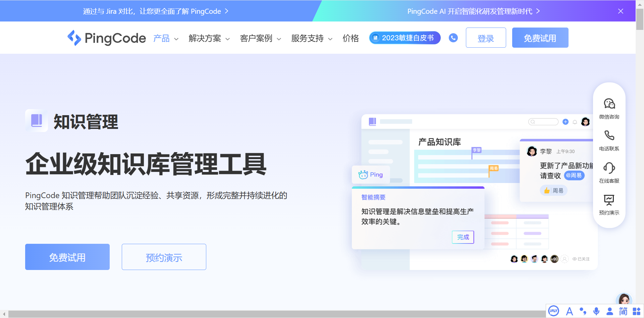This screenshot has height=318, width=644.
Task: Open phone contact (电话联系) in side panel
Action: pos(609,141)
